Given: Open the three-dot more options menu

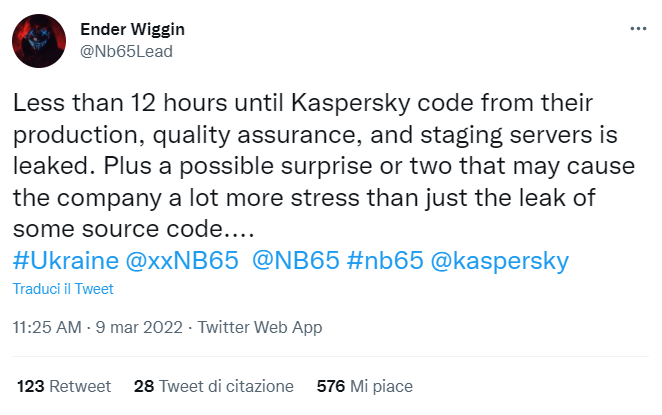Looking at the screenshot, I should pyautogui.click(x=637, y=30).
